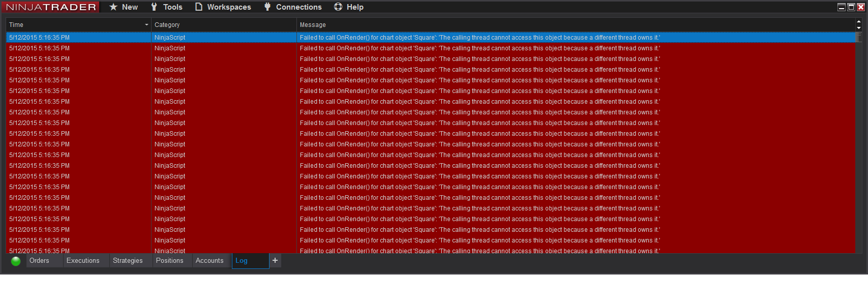This screenshot has height=305, width=868.
Task: Click the Message column header
Action: click(x=576, y=25)
